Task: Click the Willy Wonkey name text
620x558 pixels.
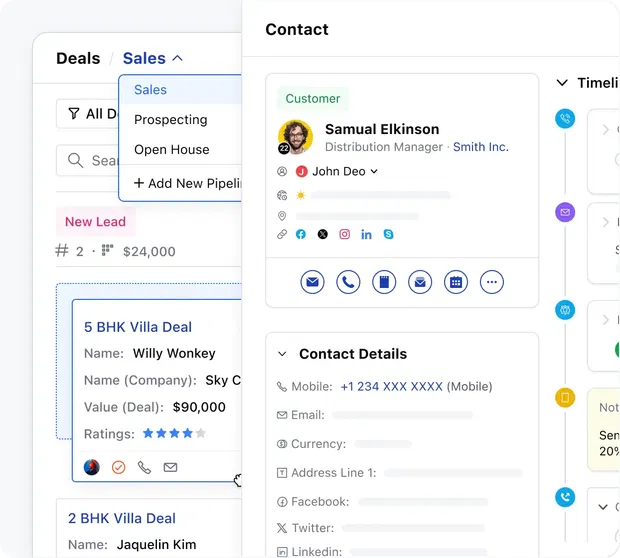Action: coord(174,353)
